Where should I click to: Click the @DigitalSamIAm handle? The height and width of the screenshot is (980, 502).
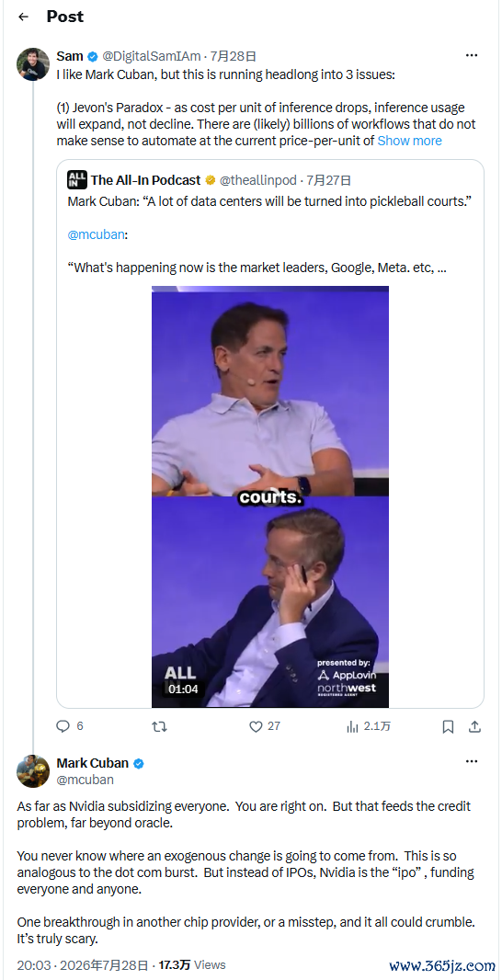[152, 56]
